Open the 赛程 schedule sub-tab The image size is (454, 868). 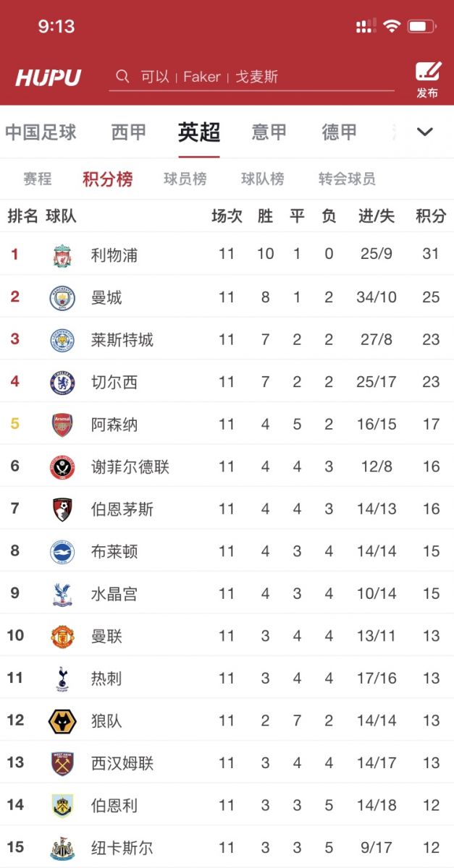37,179
